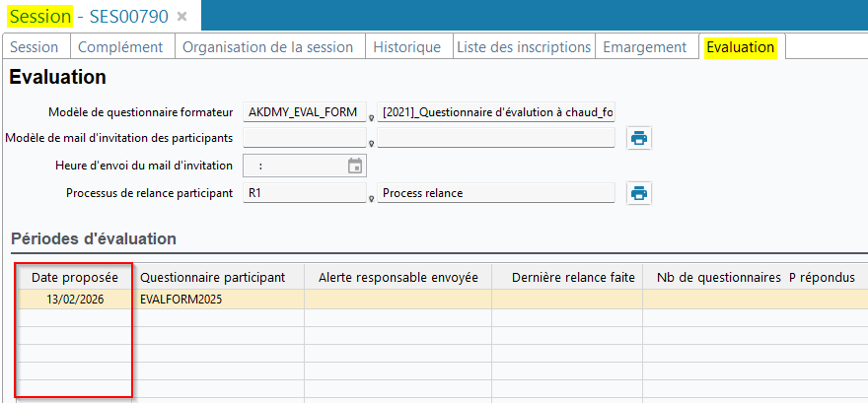Select the 13/02/2026 date cell
Image resolution: width=868 pixels, height=403 pixels.
pyautogui.click(x=75, y=299)
